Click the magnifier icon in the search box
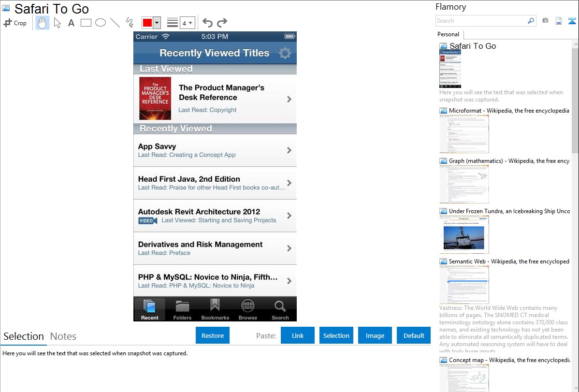The height and width of the screenshot is (392, 579). pos(531,21)
